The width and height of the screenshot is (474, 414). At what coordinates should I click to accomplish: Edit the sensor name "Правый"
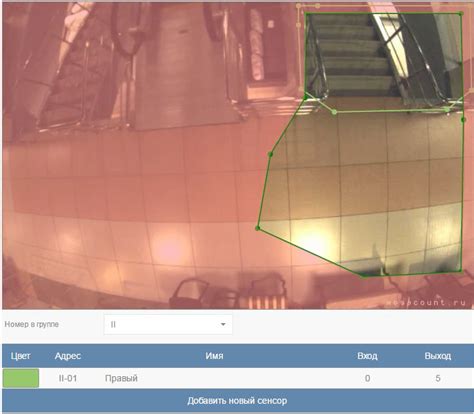tap(121, 378)
